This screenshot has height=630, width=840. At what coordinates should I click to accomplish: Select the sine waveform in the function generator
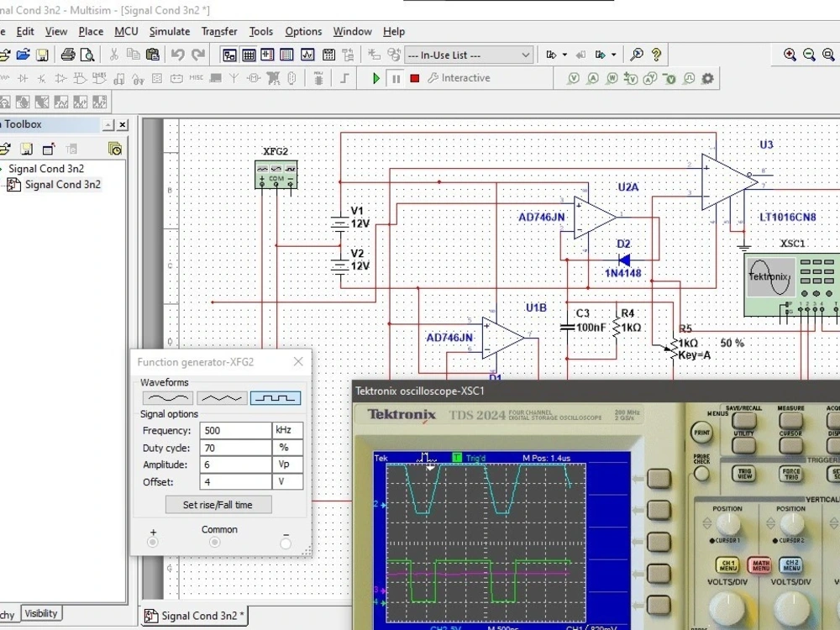coord(167,397)
